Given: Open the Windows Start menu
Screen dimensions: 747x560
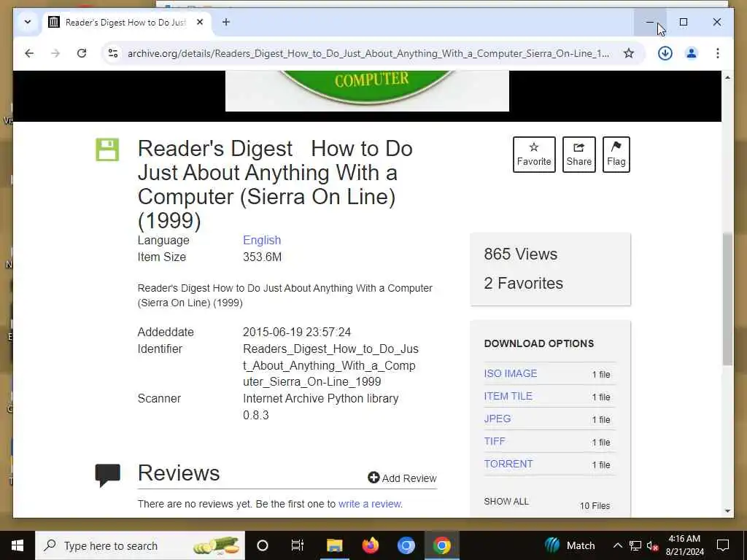Looking at the screenshot, I should click(18, 545).
